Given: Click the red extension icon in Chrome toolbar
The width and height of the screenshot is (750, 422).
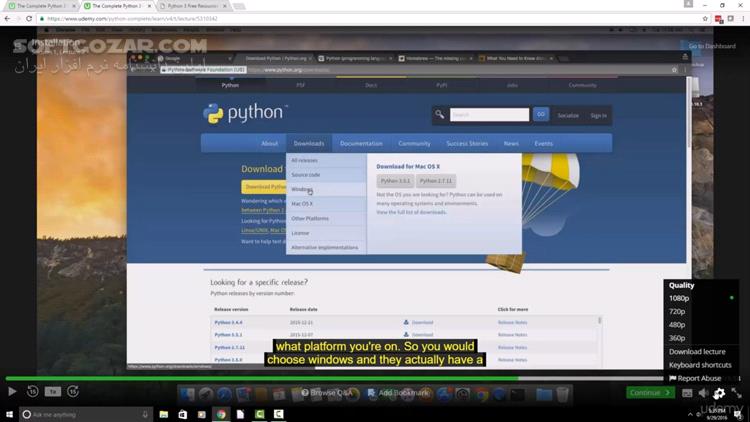Looking at the screenshot, I should coord(718,19).
